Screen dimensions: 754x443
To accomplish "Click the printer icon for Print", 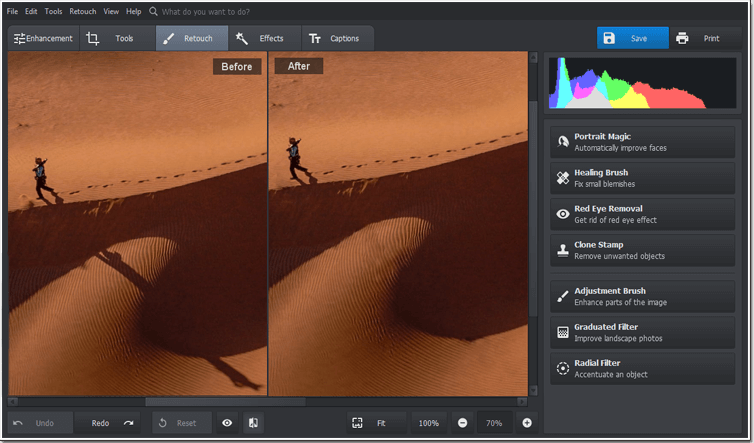I will click(682, 38).
